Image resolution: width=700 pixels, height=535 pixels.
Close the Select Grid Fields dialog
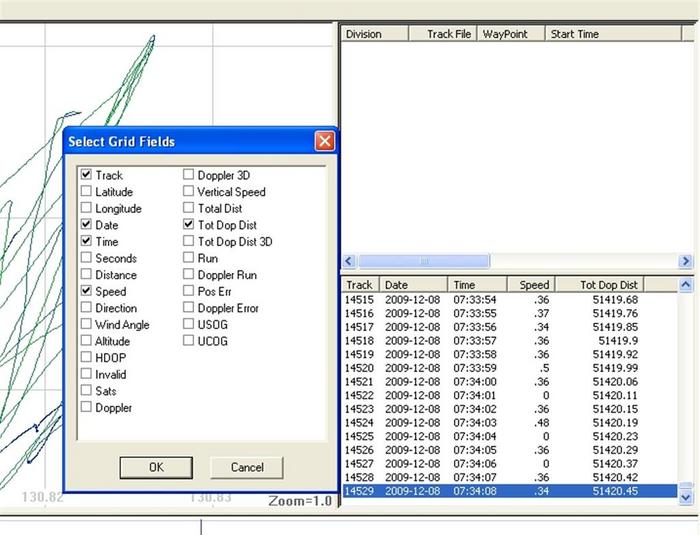[x=324, y=142]
